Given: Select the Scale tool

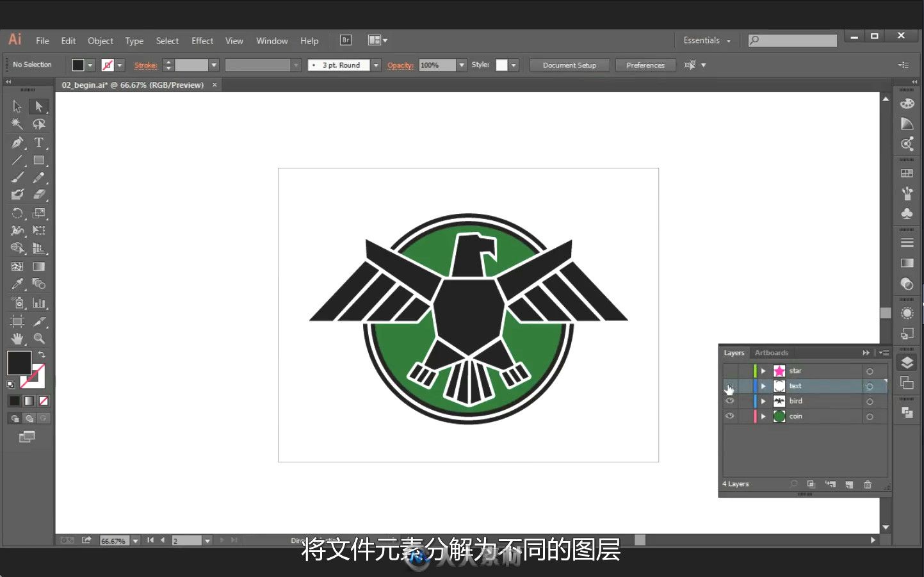Looking at the screenshot, I should (x=39, y=213).
